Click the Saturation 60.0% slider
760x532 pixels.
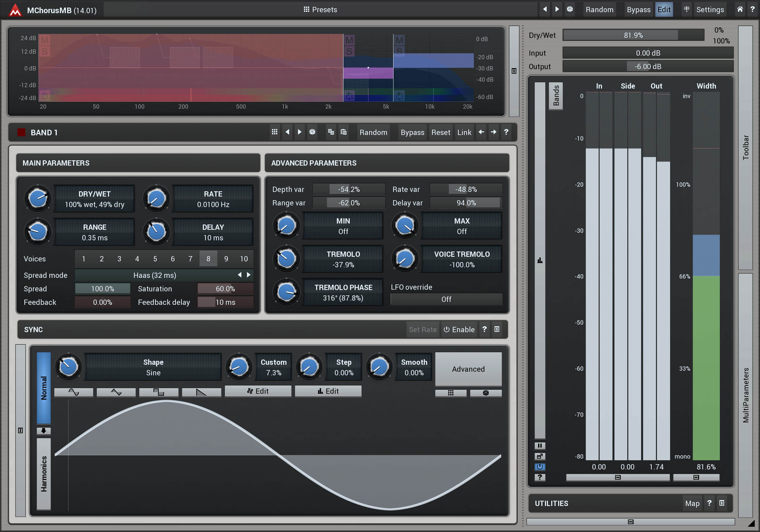tap(226, 289)
